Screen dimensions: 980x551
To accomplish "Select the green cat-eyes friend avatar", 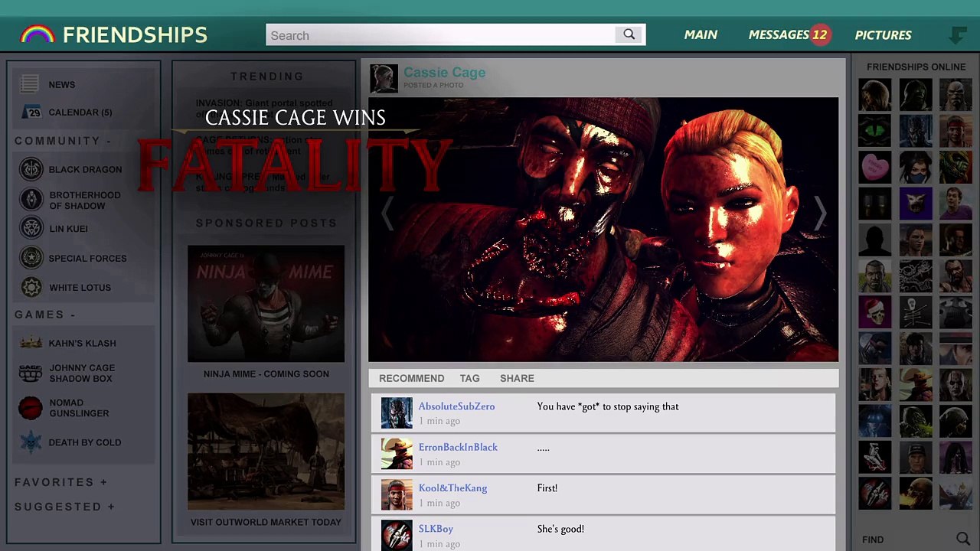I will click(875, 132).
